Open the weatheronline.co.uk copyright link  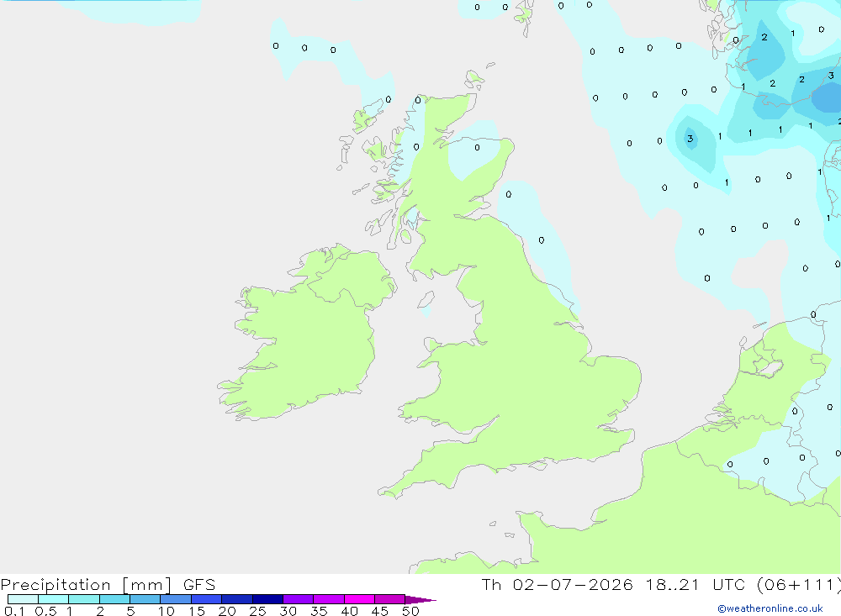point(770,608)
